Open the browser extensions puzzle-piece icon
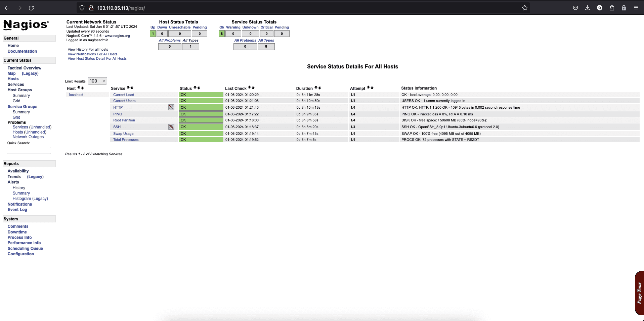The image size is (644, 321). (x=612, y=8)
